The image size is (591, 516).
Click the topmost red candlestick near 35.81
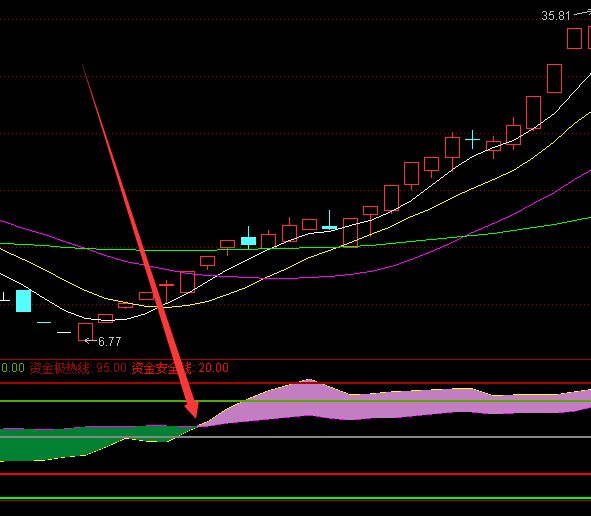pyautogui.click(x=574, y=38)
